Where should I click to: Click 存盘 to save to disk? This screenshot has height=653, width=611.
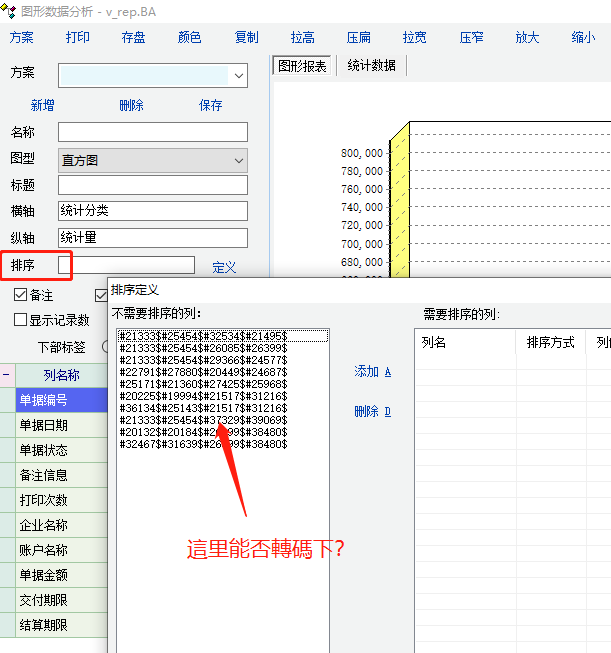click(133, 38)
